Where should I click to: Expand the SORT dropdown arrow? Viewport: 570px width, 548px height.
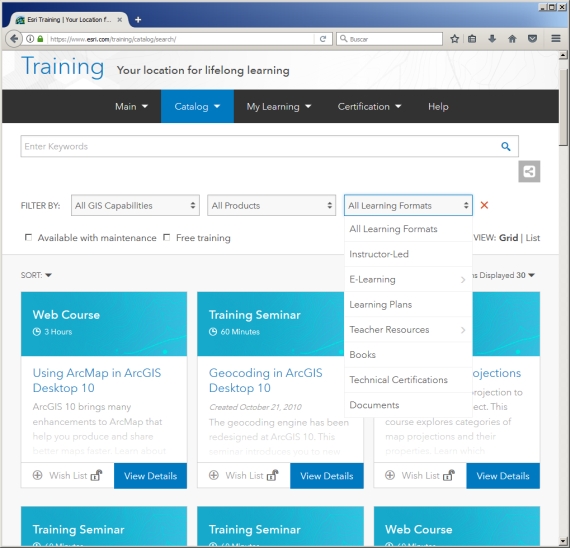point(48,275)
